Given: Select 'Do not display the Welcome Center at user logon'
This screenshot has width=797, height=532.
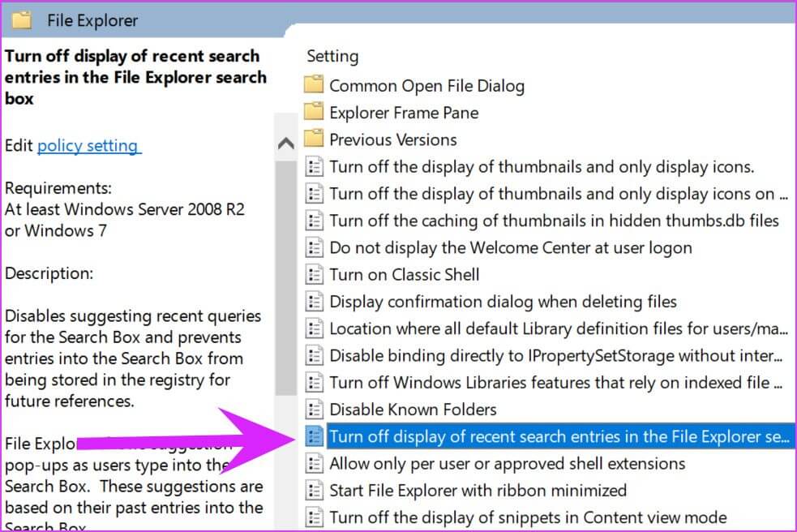Looking at the screenshot, I should click(510, 247).
